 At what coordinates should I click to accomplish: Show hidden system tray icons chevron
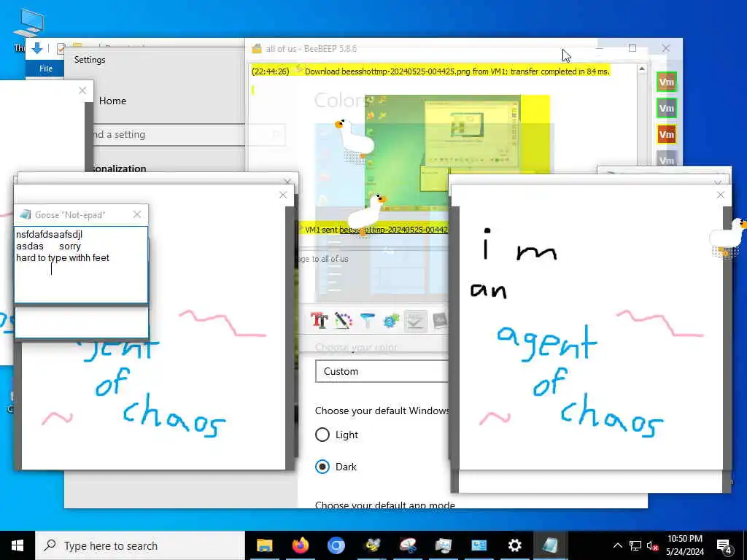617,545
